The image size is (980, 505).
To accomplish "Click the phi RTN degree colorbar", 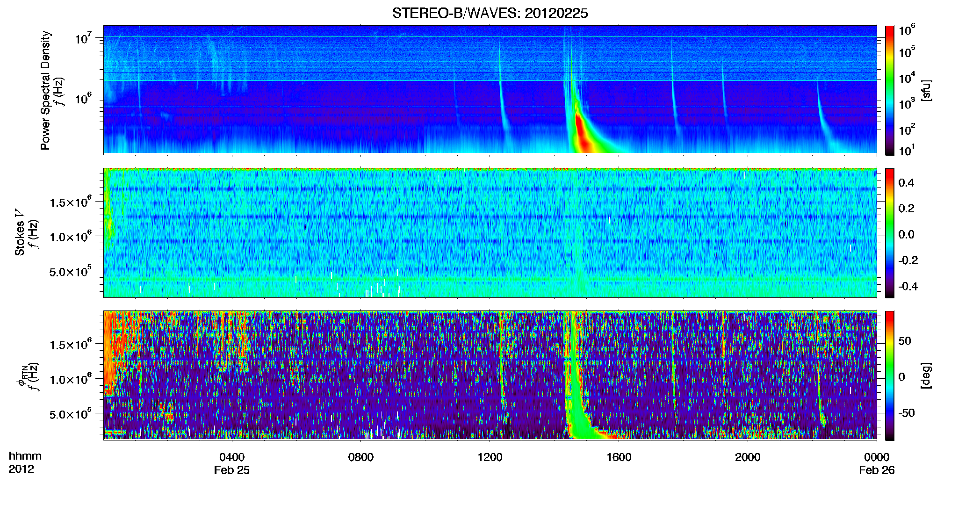I will [x=889, y=375].
